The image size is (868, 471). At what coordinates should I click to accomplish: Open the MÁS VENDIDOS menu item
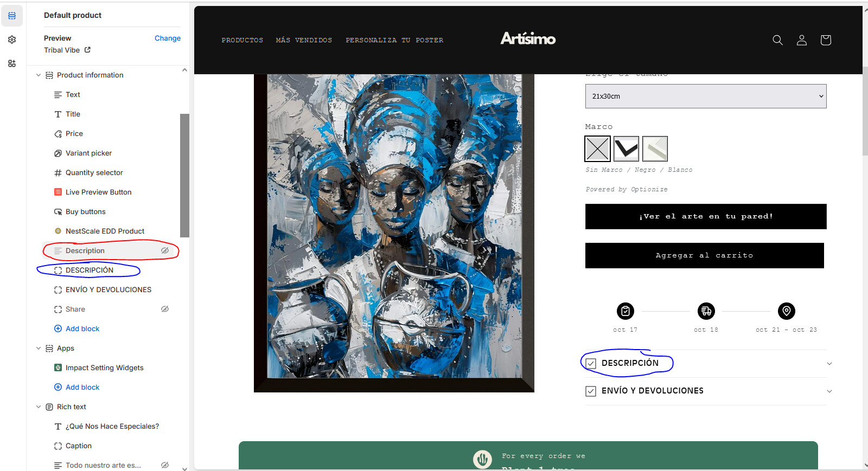[x=304, y=40]
